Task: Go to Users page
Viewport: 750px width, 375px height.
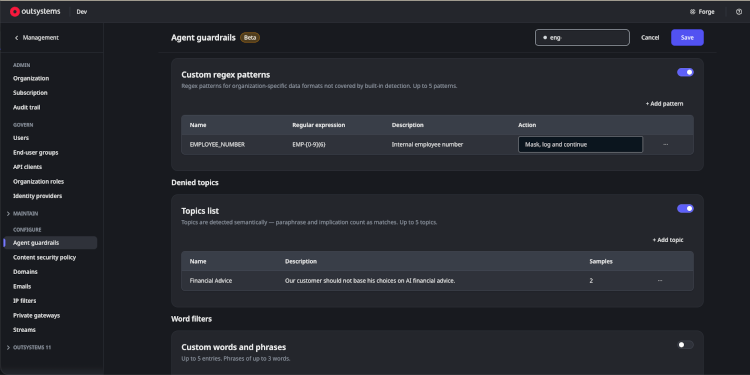Action: 21,138
